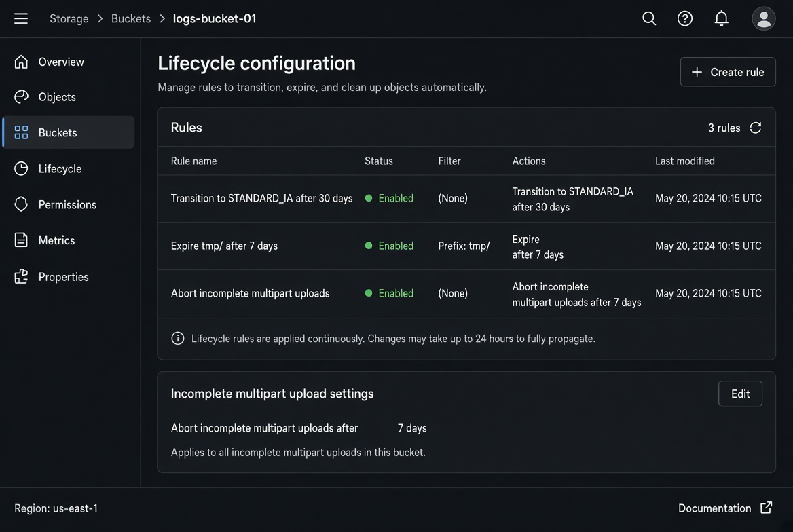This screenshot has height=532, width=793.
Task: Click Last modified date of Expire tmp/ rule
Action: pyautogui.click(x=708, y=246)
